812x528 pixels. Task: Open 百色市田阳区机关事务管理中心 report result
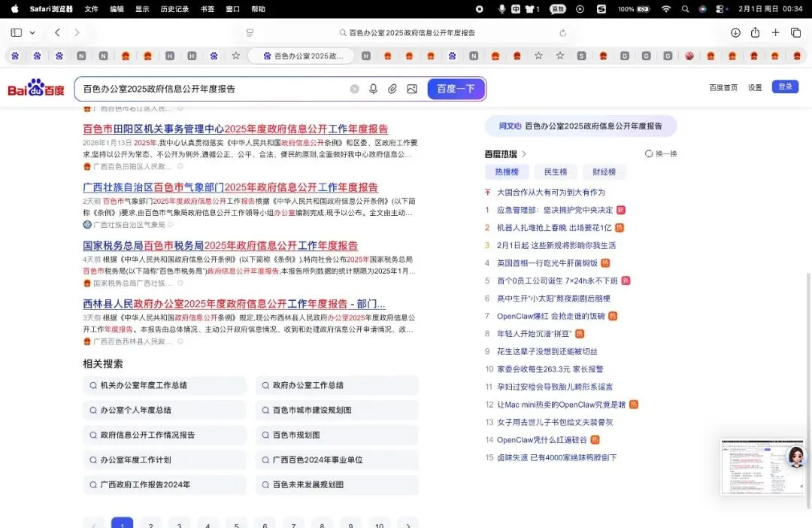[x=235, y=129]
